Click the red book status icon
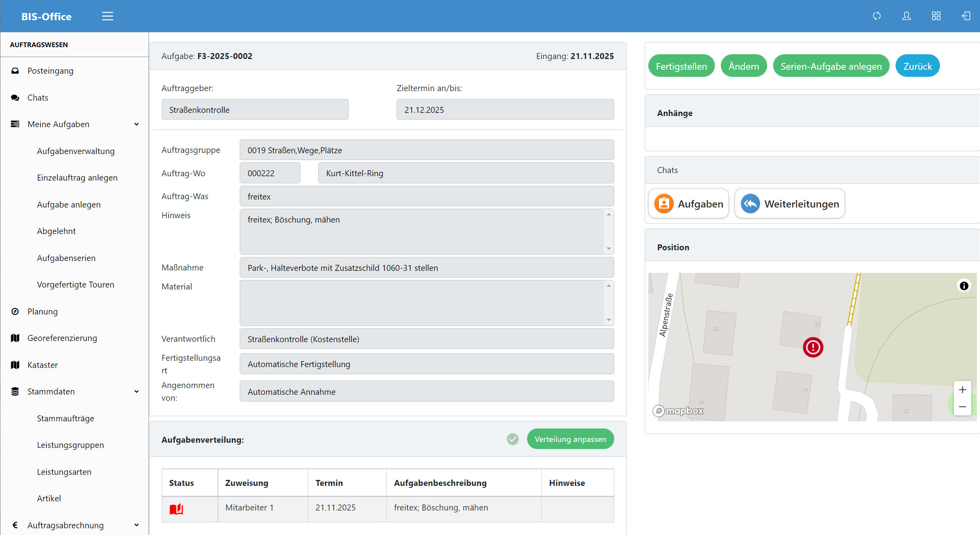 point(176,509)
